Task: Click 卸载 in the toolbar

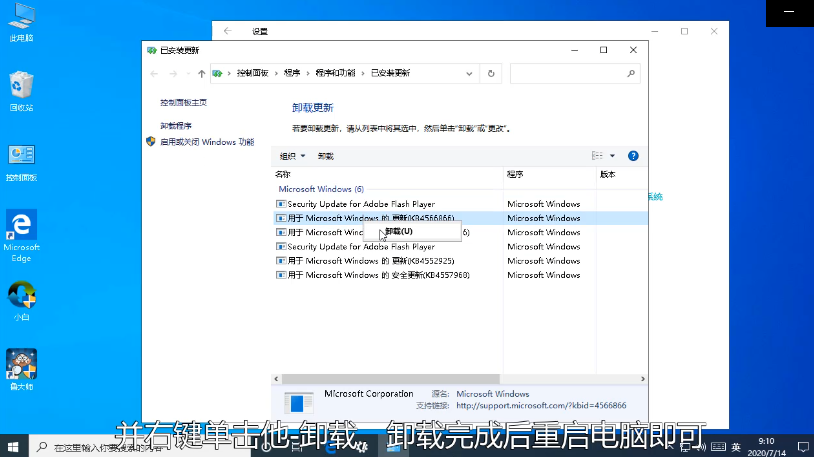Action: 326,156
